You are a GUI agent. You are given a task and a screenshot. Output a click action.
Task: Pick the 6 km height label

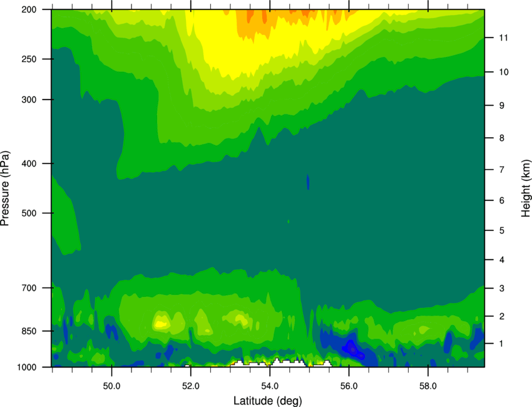502,200
